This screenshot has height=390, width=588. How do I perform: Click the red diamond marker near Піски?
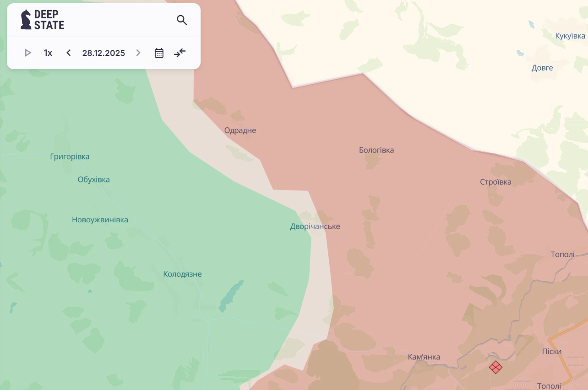click(495, 367)
